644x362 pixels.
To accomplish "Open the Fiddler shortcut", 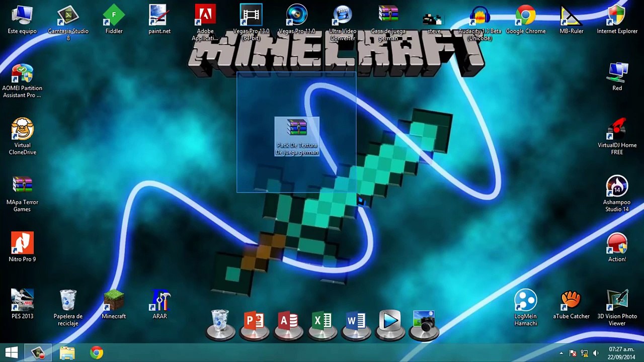I will (114, 20).
